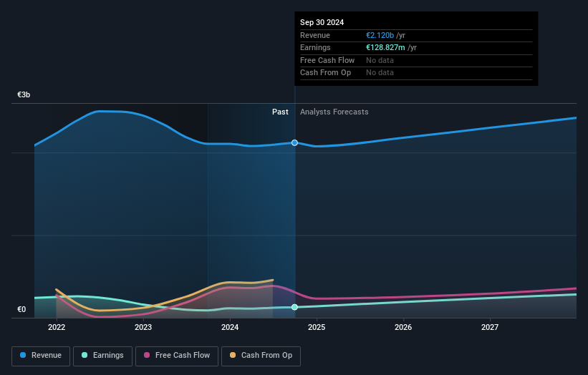
Task: Toggle the Cash From Op legend series
Action: coord(261,356)
